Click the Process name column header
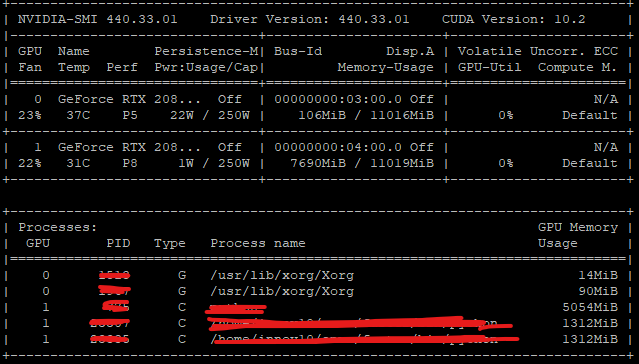639x364 pixels. point(258,243)
